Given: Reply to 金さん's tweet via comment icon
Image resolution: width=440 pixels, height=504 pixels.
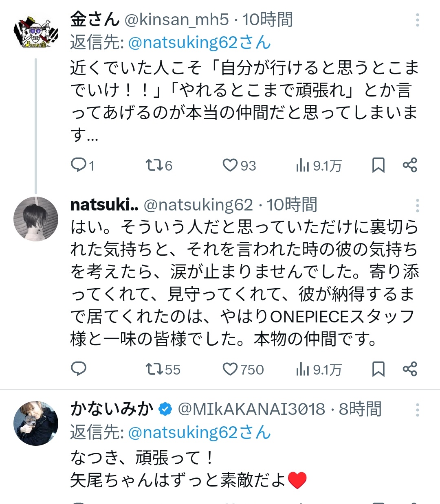Looking at the screenshot, I should (x=79, y=165).
